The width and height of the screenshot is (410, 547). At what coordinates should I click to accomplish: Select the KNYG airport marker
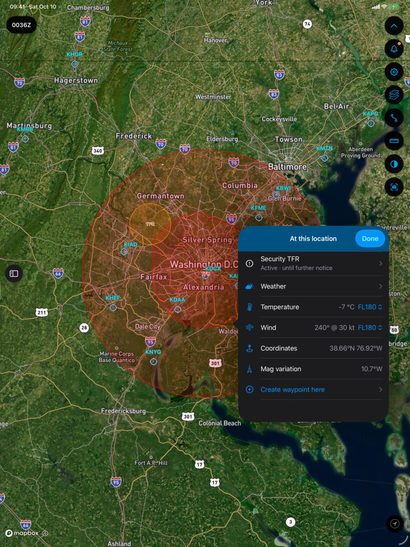153,361
